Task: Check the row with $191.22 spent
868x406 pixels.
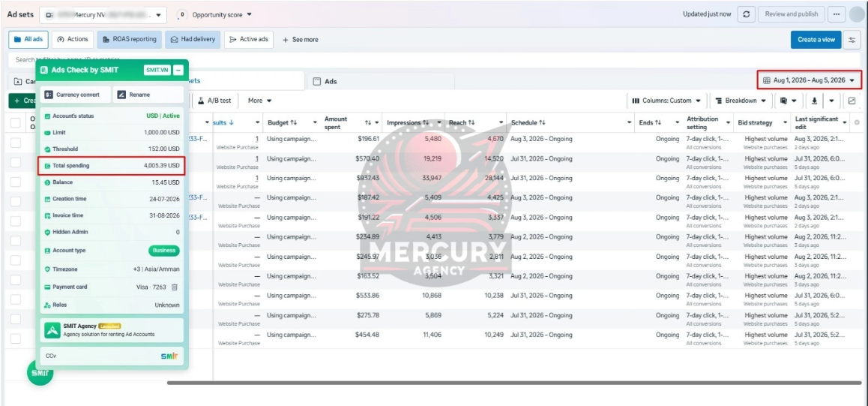Action: [15, 221]
